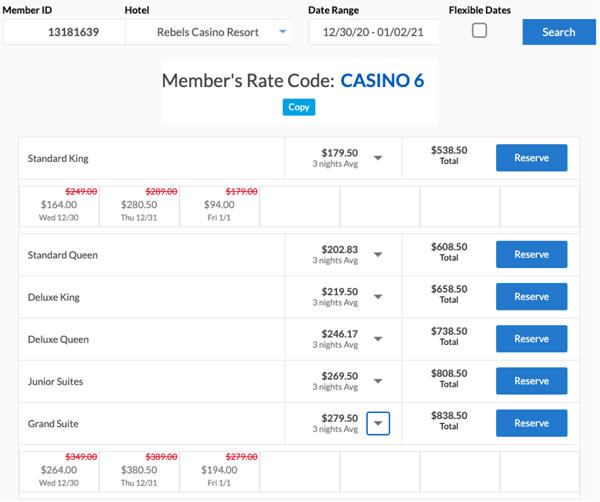Click the CASINO 6 rate code text
600x502 pixels.
coord(382,81)
